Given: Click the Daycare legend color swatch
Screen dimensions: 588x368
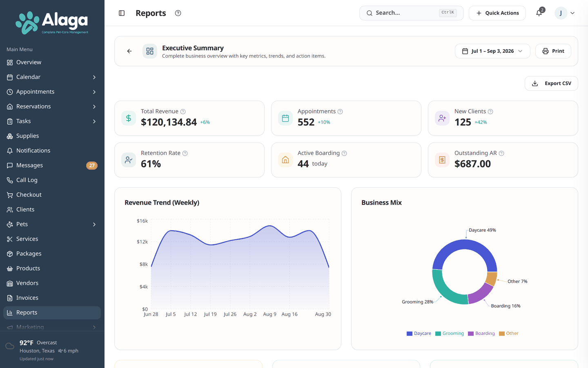Looking at the screenshot, I should 410,334.
